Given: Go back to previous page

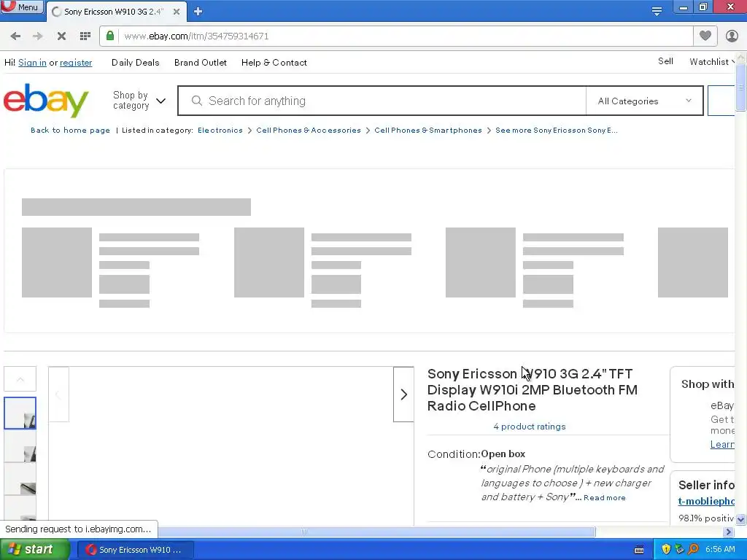Looking at the screenshot, I should (x=15, y=36).
